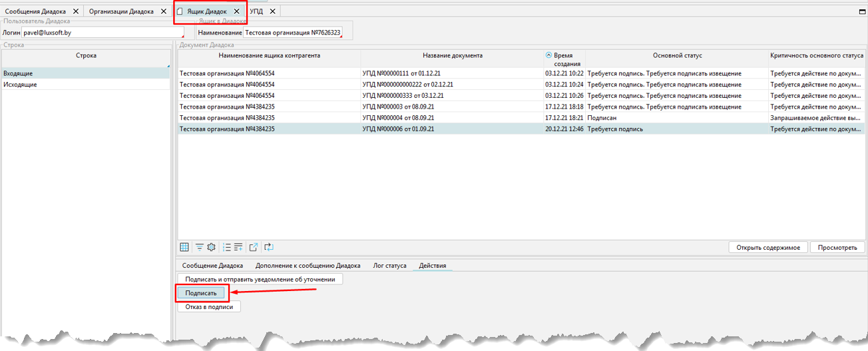The width and height of the screenshot is (868, 351).
Task: Click the open-in-new-window arrow icon
Action: point(254,247)
